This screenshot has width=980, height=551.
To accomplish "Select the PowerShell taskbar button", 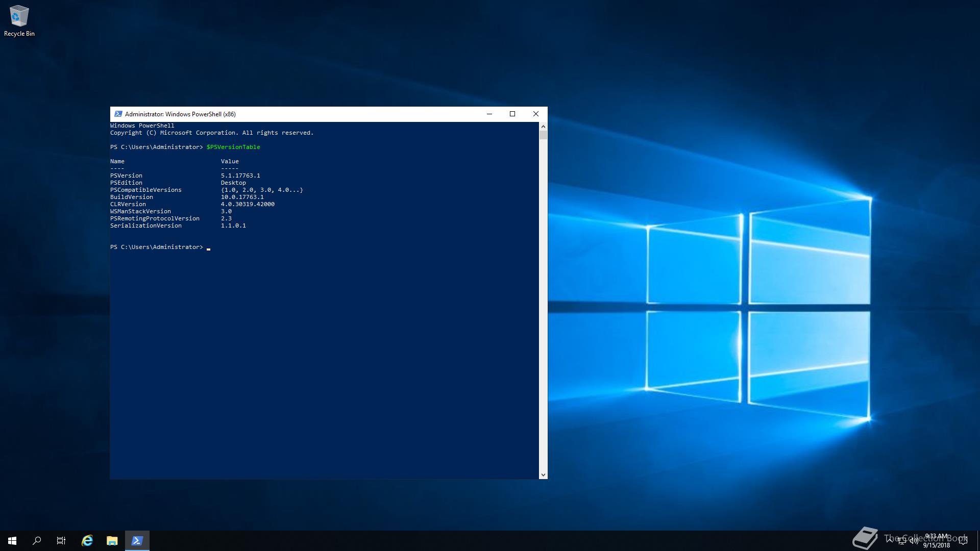I will (137, 541).
